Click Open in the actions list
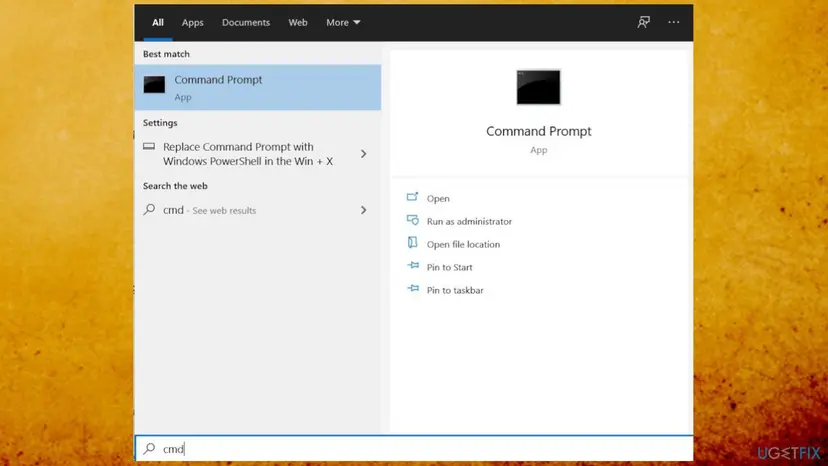The image size is (828, 466). tap(438, 199)
